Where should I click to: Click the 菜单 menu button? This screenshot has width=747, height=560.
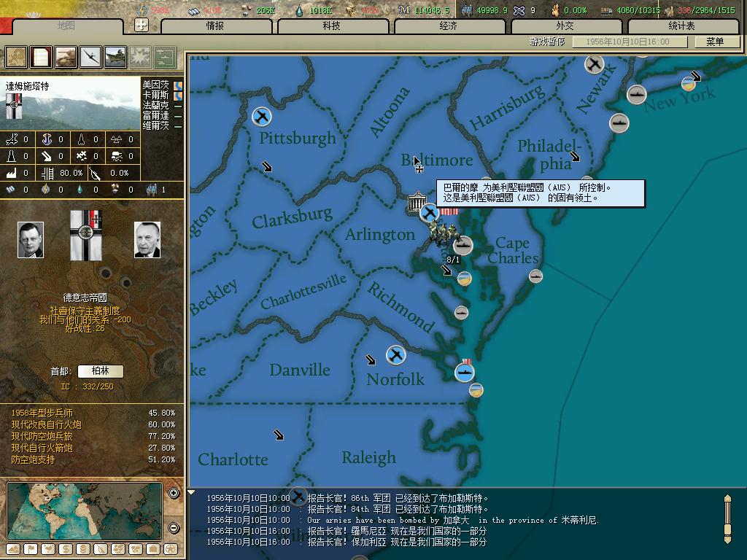pyautogui.click(x=716, y=42)
